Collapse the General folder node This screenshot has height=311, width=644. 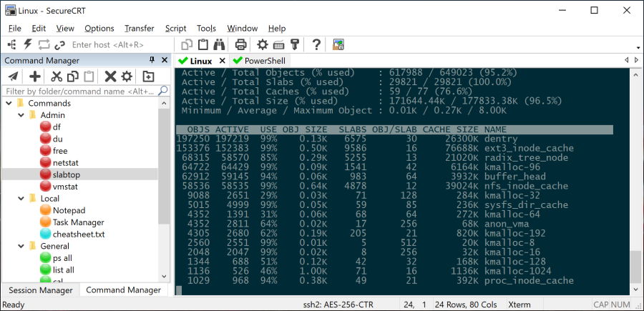19,247
